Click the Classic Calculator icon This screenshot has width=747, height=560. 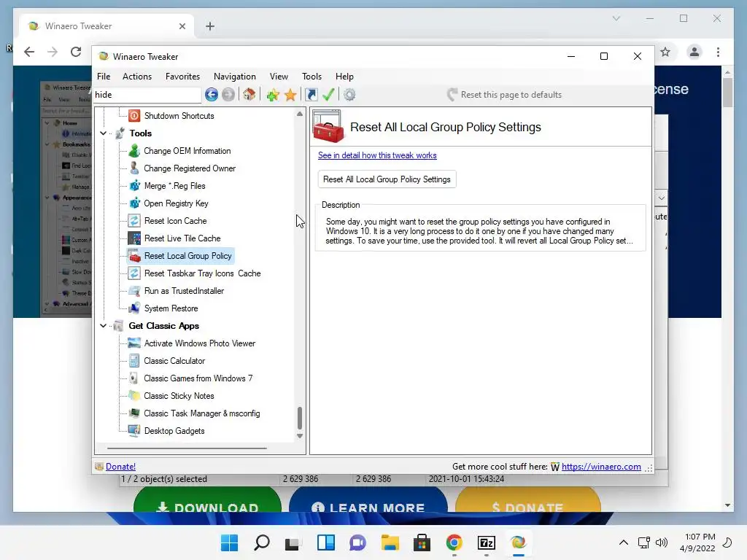134,361
